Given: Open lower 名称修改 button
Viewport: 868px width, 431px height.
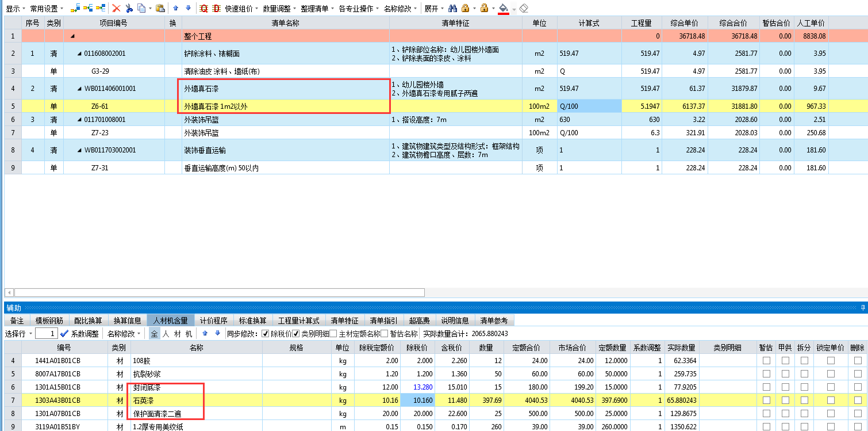Looking at the screenshot, I should [124, 333].
